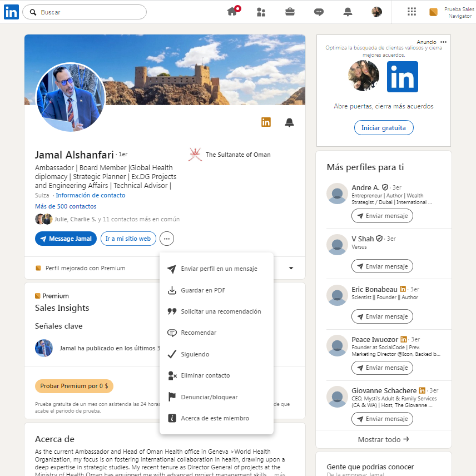The width and height of the screenshot is (476, 476).
Task: Open ad options three dots
Action: (444, 42)
